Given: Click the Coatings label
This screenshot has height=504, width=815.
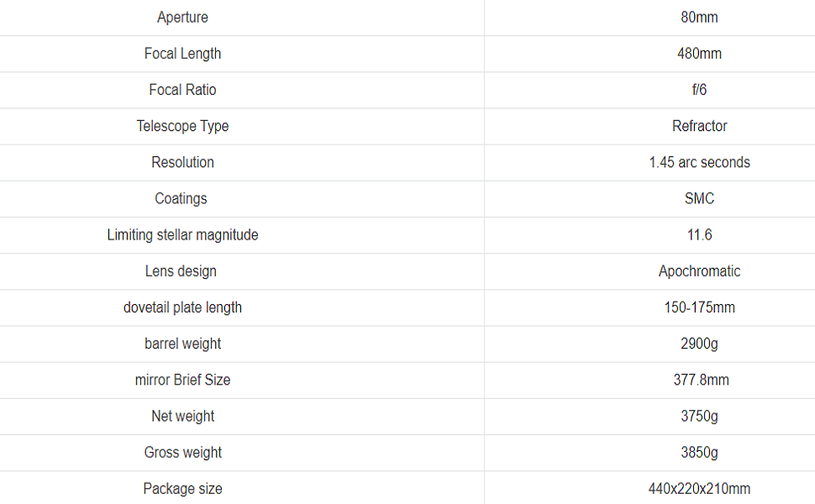Looking at the screenshot, I should (181, 198).
